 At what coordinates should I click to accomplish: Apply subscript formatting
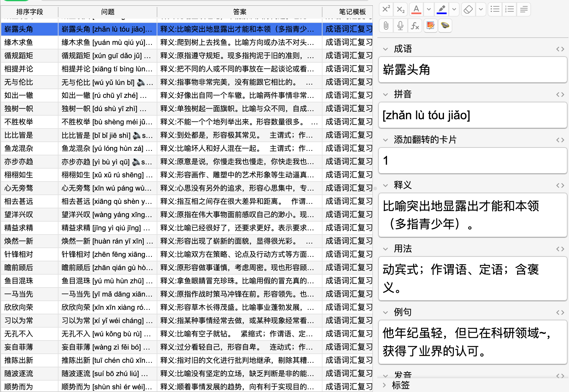coord(401,9)
